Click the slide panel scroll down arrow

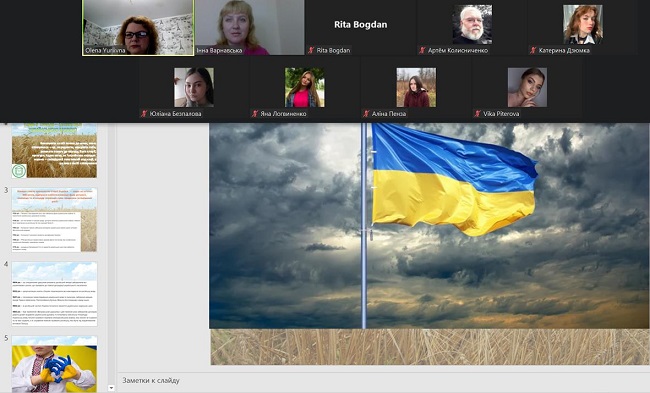click(111, 388)
